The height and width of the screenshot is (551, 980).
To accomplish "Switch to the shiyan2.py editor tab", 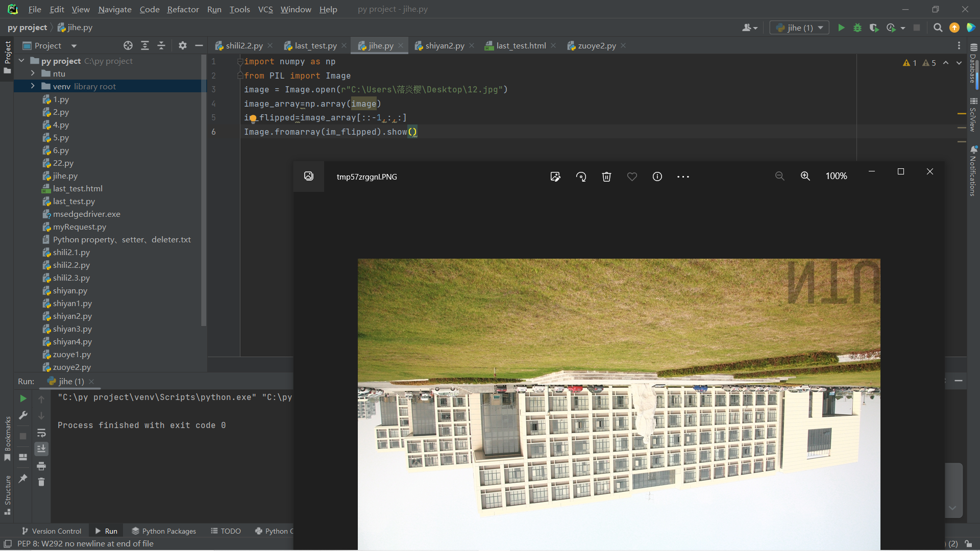I will pyautogui.click(x=444, y=46).
